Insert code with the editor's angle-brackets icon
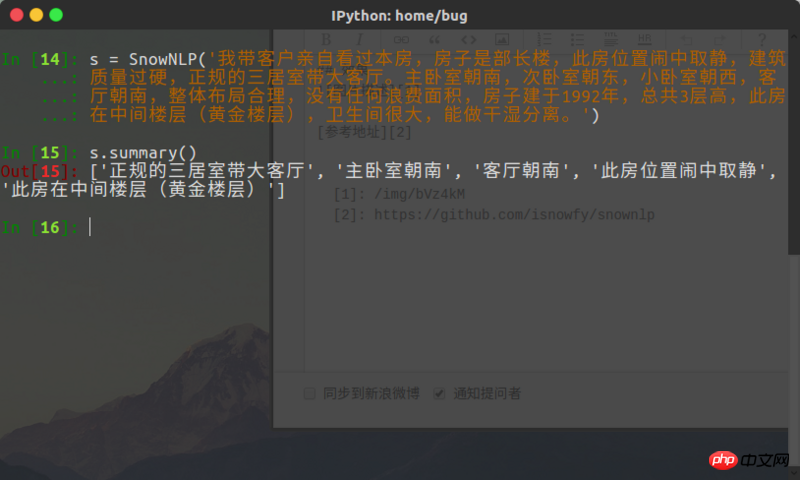 click(468, 39)
